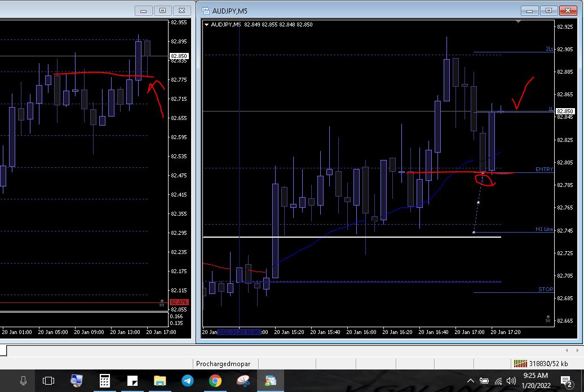Open File Explorer from the taskbar

pyautogui.click(x=160, y=381)
